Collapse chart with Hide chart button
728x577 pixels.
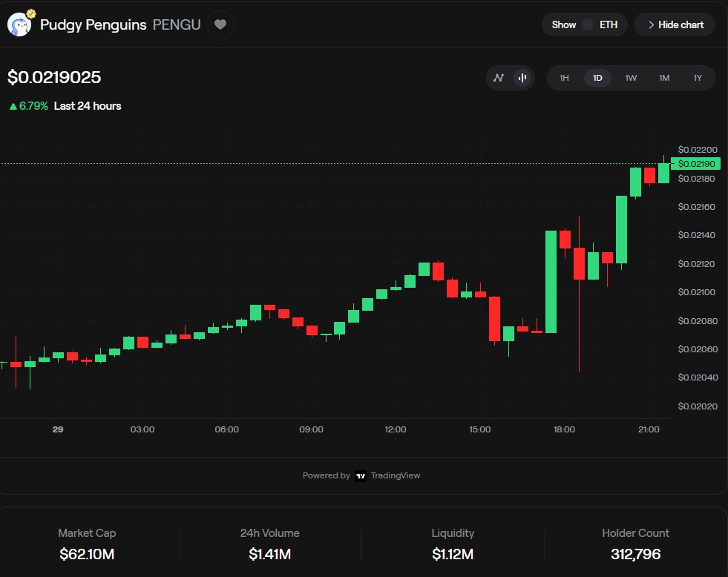pos(675,24)
